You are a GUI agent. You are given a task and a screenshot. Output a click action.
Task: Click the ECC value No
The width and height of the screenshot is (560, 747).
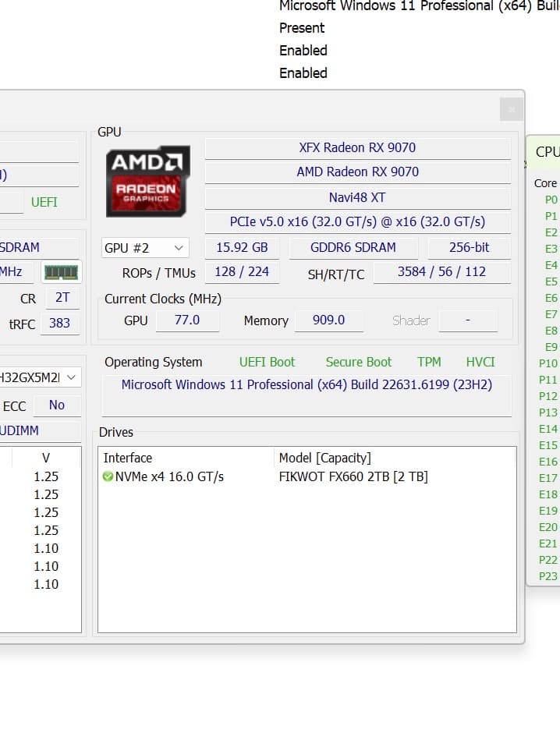(x=57, y=405)
